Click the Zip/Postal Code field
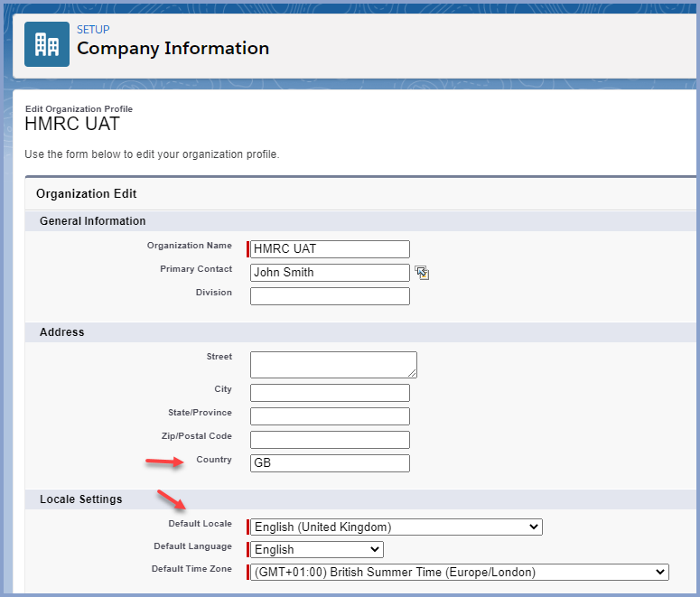This screenshot has width=700, height=597. tap(330, 440)
